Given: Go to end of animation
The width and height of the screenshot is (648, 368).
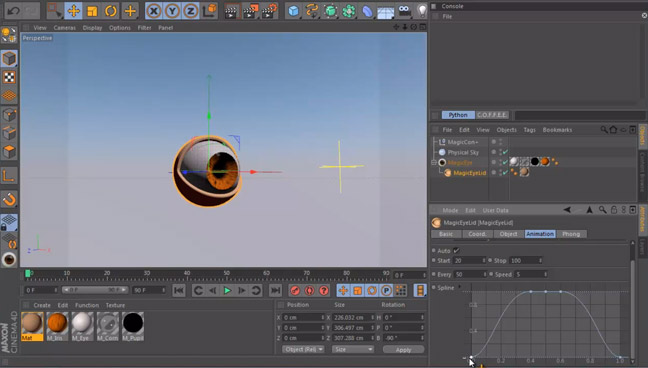Looking at the screenshot, I should point(275,290).
